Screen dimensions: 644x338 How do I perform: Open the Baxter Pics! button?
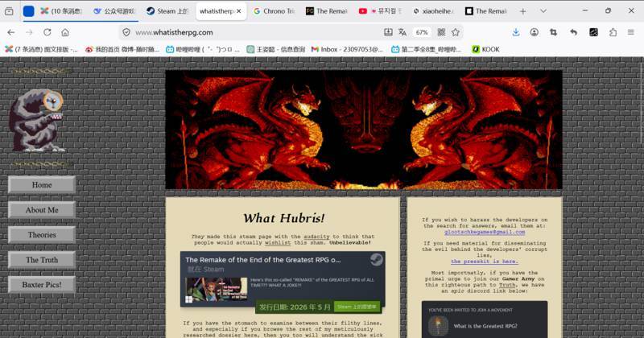click(42, 285)
